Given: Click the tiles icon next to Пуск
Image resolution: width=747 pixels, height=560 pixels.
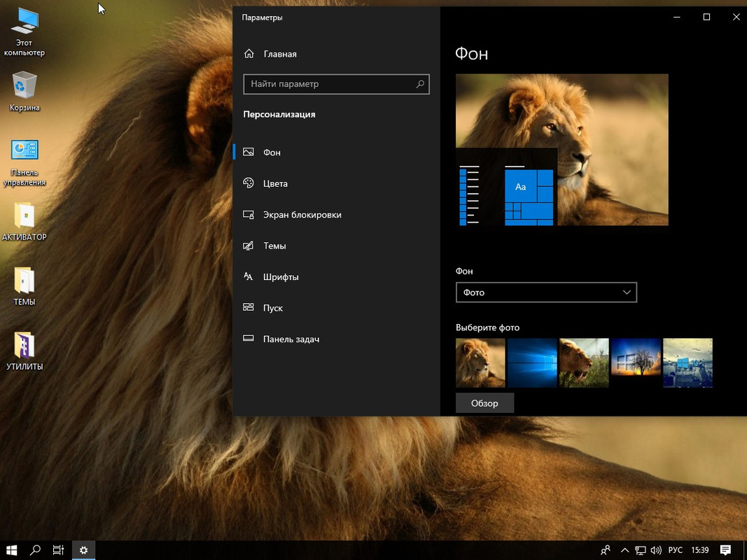Looking at the screenshot, I should click(x=249, y=307).
